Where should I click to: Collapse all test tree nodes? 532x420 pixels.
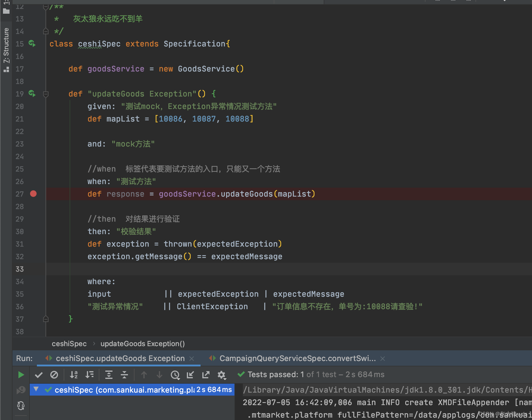pos(124,375)
